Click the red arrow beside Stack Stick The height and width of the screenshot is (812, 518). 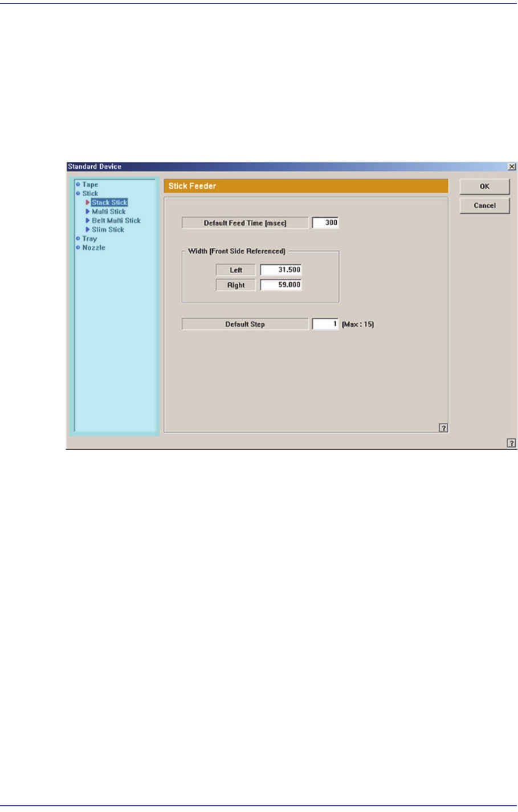click(x=88, y=202)
